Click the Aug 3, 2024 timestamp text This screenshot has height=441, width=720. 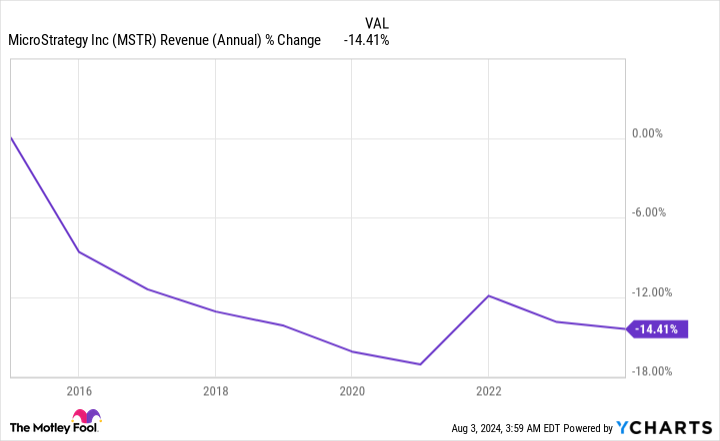(506, 428)
